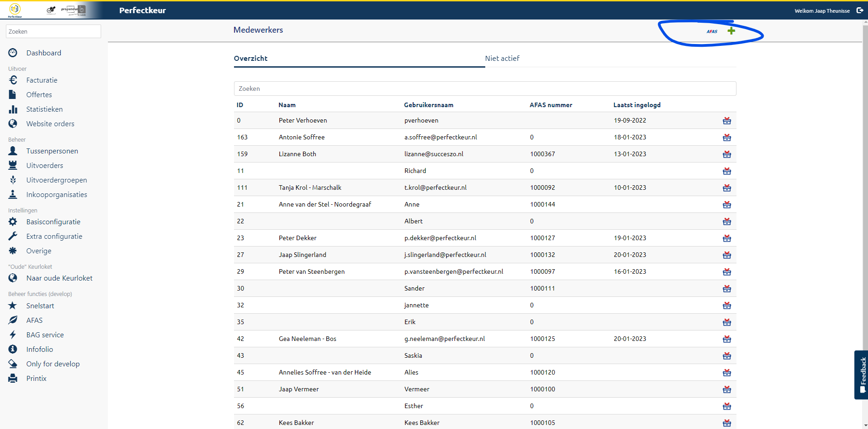Sort by the AFAS nummer column header
Viewport: 868px width, 429px height.
[x=551, y=105]
